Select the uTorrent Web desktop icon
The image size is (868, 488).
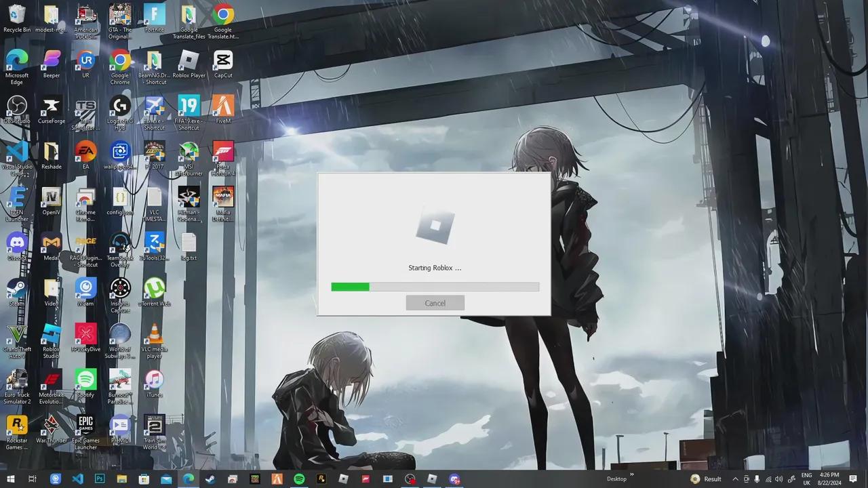pyautogui.click(x=154, y=292)
